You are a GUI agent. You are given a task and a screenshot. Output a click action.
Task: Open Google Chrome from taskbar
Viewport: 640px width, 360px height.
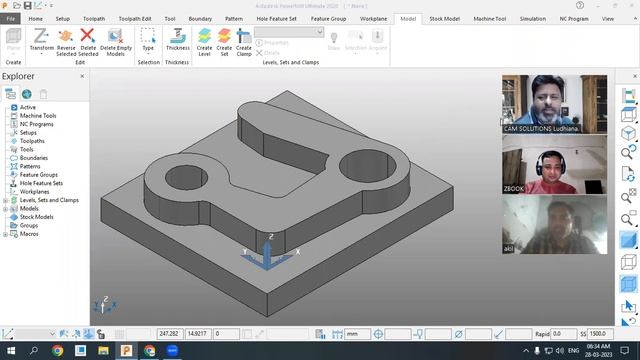point(57,351)
